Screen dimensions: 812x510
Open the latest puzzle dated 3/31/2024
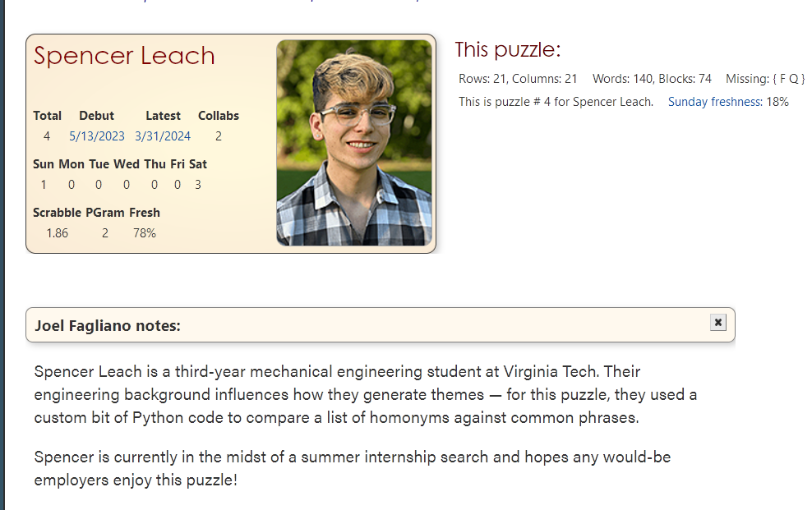(x=163, y=136)
